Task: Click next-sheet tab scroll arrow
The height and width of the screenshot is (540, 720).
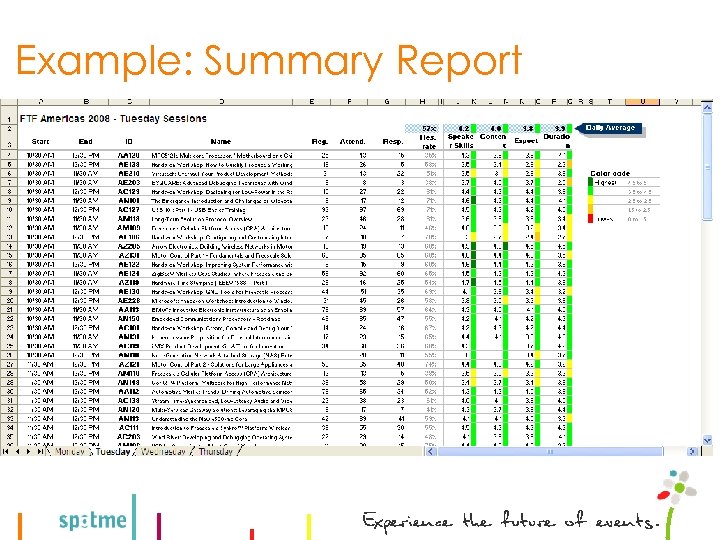Action: (28, 451)
